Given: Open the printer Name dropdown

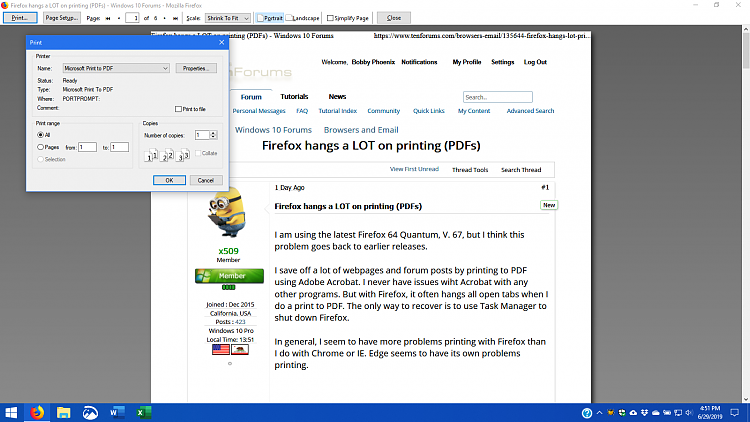Looking at the screenshot, I should pyautogui.click(x=116, y=68).
